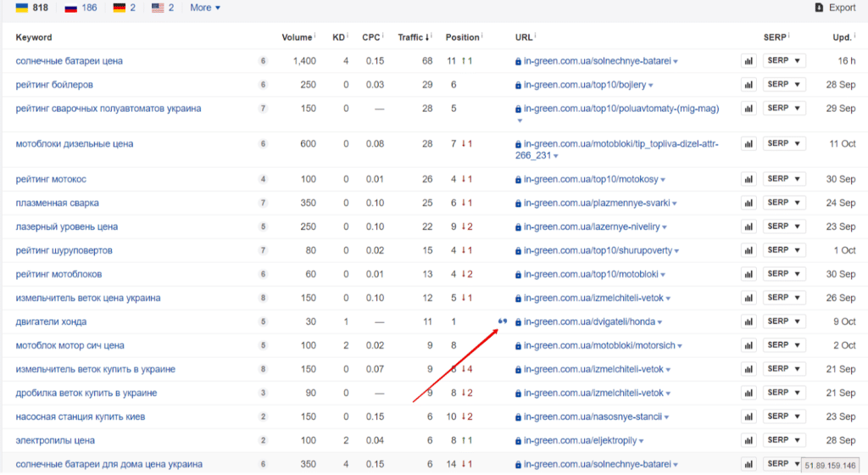Open SERP dropdown for "рейтинг мотокос"

(x=784, y=180)
